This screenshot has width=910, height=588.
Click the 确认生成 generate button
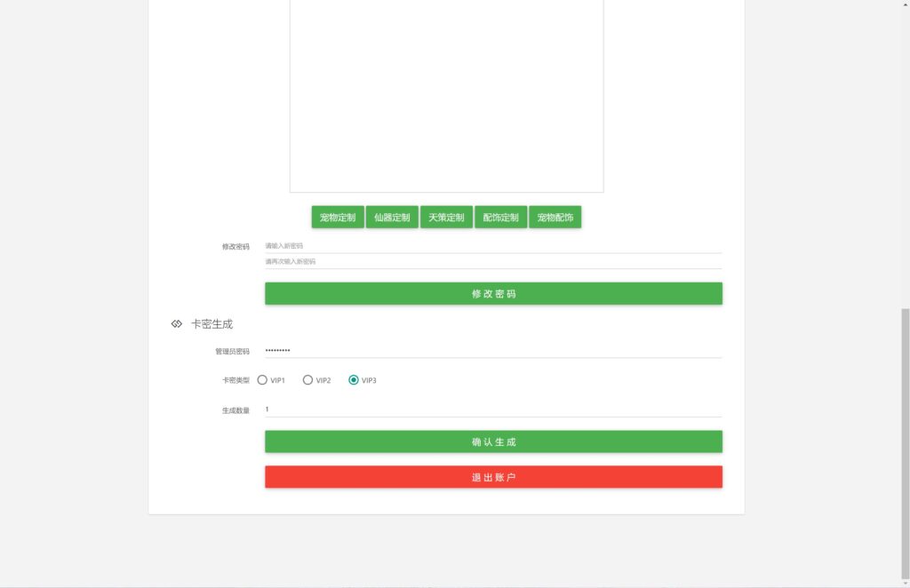coord(493,441)
